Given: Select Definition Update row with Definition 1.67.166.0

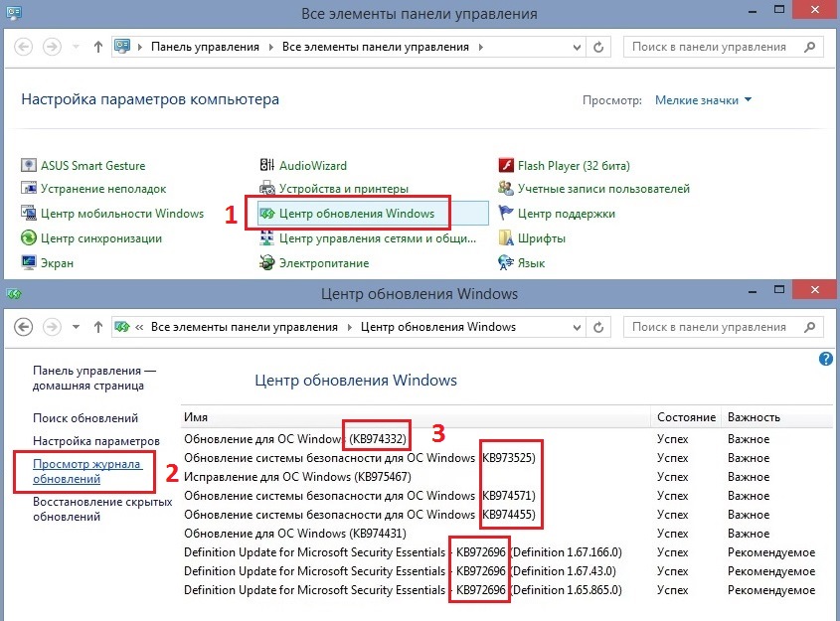Looking at the screenshot, I should pos(504,551).
